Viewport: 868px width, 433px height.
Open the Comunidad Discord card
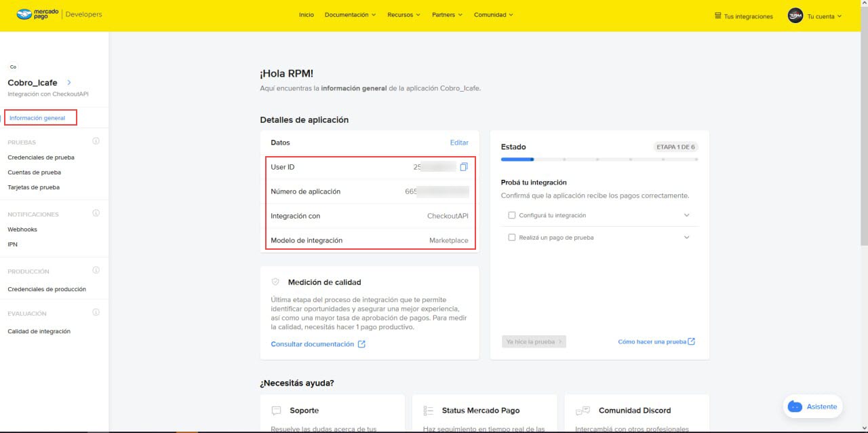pyautogui.click(x=637, y=413)
